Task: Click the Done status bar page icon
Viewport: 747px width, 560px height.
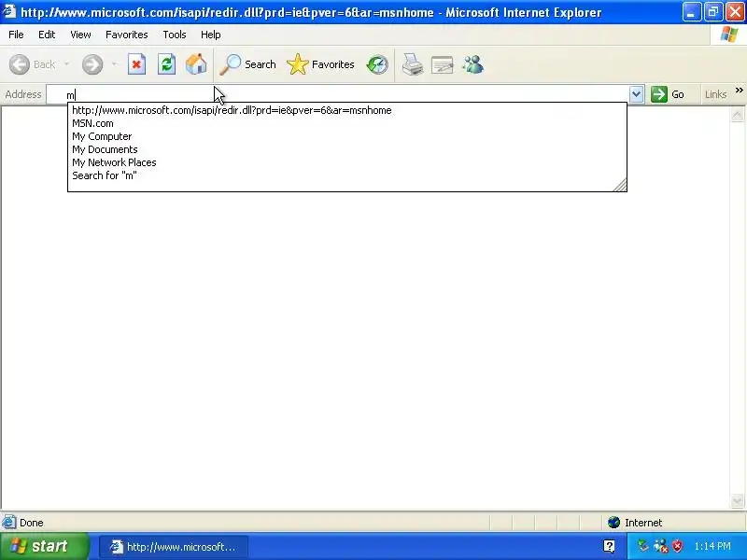Action: click(x=9, y=523)
